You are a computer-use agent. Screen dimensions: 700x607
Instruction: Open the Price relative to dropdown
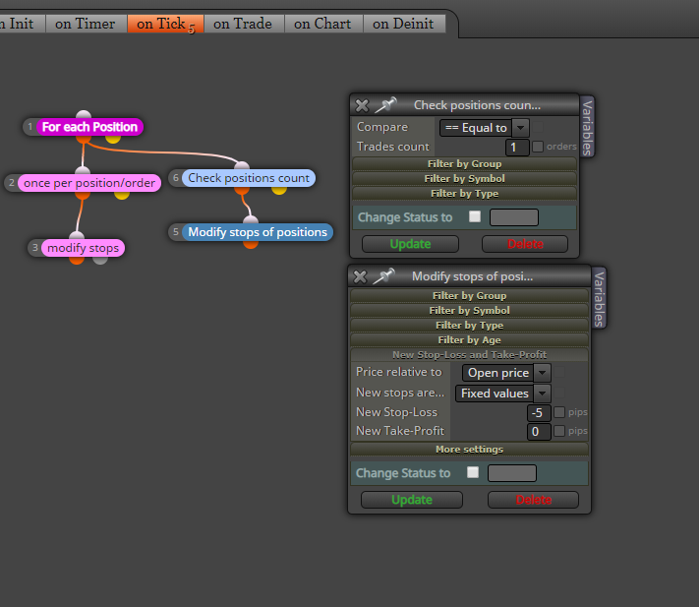coord(506,373)
